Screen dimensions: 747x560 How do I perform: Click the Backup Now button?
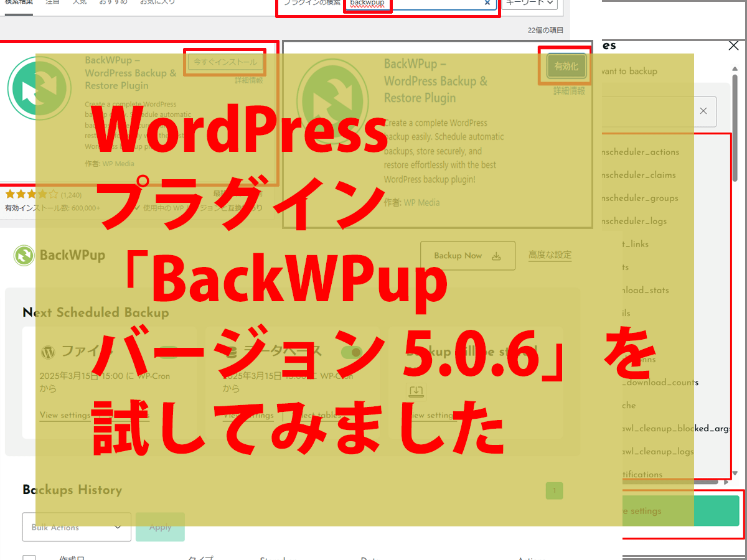pyautogui.click(x=467, y=256)
